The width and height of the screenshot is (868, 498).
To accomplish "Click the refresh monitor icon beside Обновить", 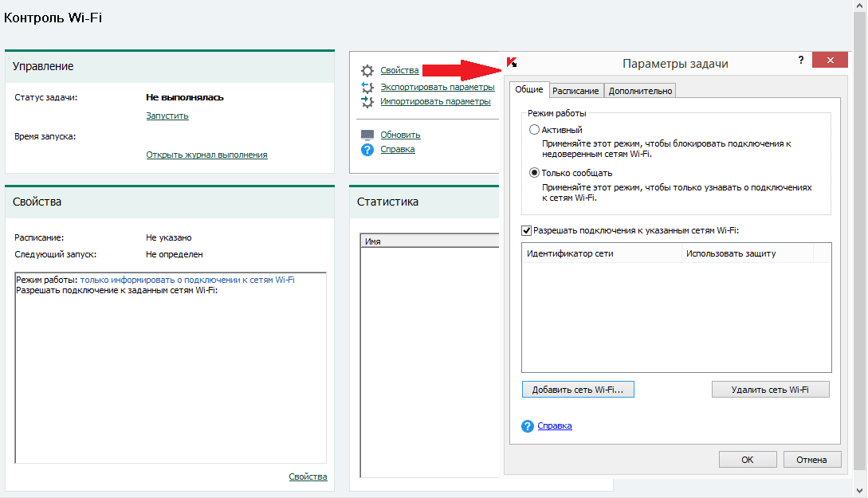I will [367, 135].
